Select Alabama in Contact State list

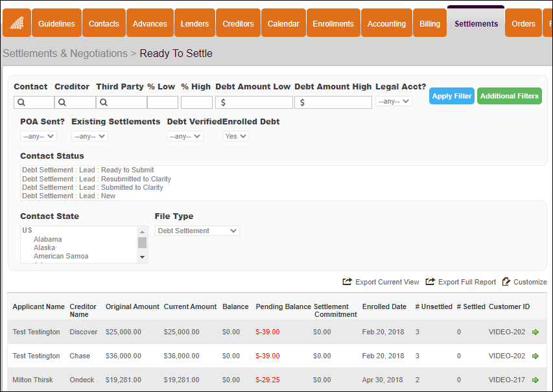(x=48, y=240)
